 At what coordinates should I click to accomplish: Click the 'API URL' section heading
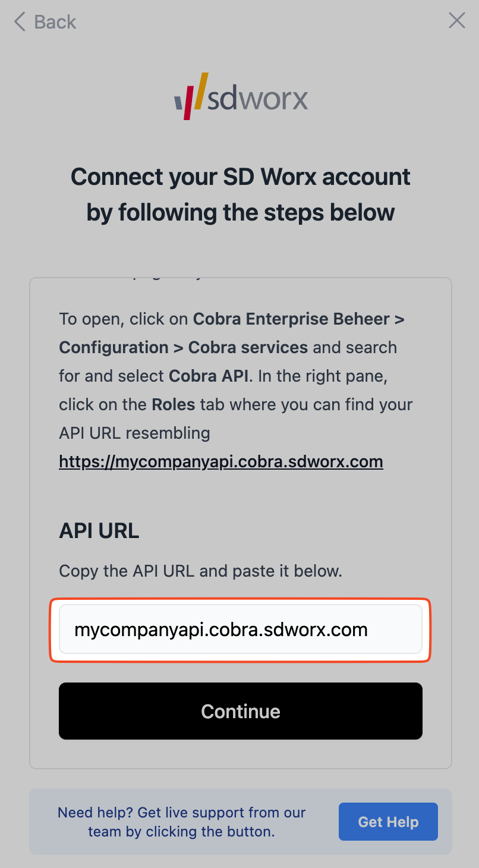[x=99, y=531]
